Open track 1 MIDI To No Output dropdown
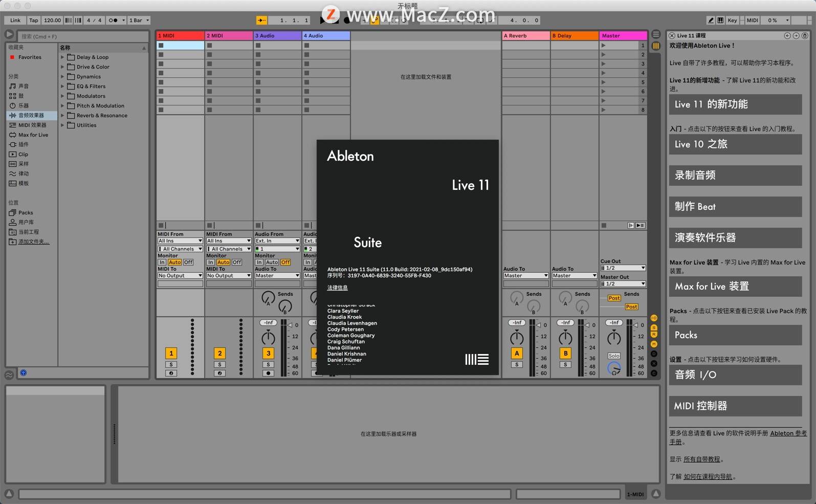The width and height of the screenshot is (816, 504). tap(180, 276)
